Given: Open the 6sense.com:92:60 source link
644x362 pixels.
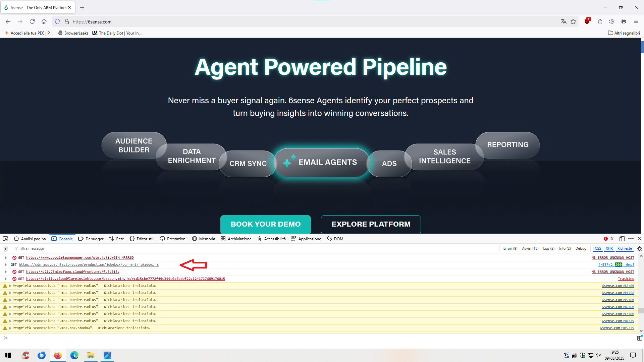Looking at the screenshot, I should coord(618,286).
